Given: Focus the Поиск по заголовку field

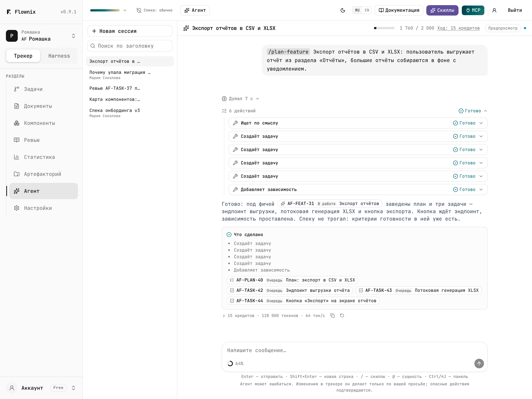Looking at the screenshot, I should tap(130, 46).
